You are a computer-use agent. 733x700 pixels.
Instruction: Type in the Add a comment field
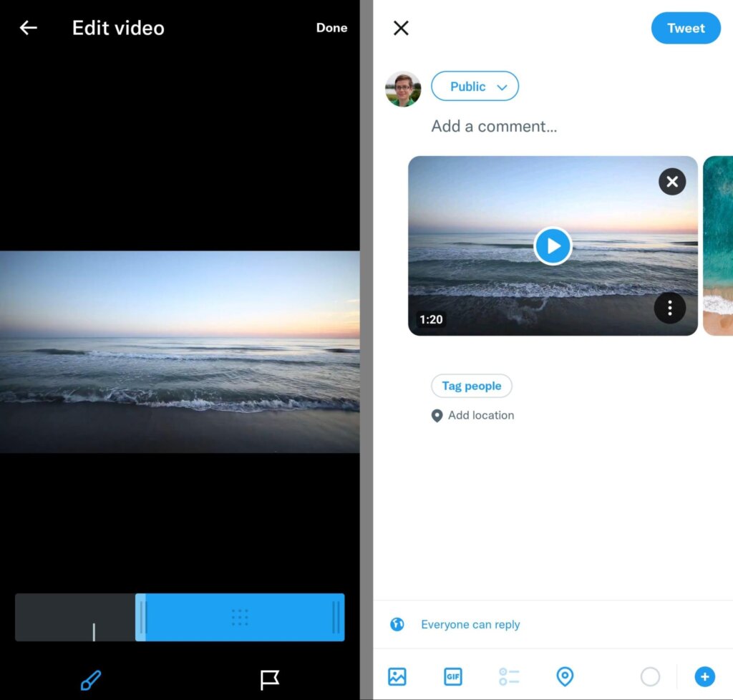(494, 127)
